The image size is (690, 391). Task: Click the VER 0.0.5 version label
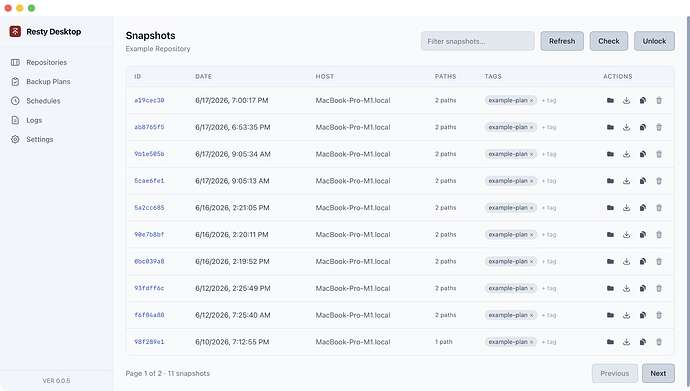click(56, 380)
